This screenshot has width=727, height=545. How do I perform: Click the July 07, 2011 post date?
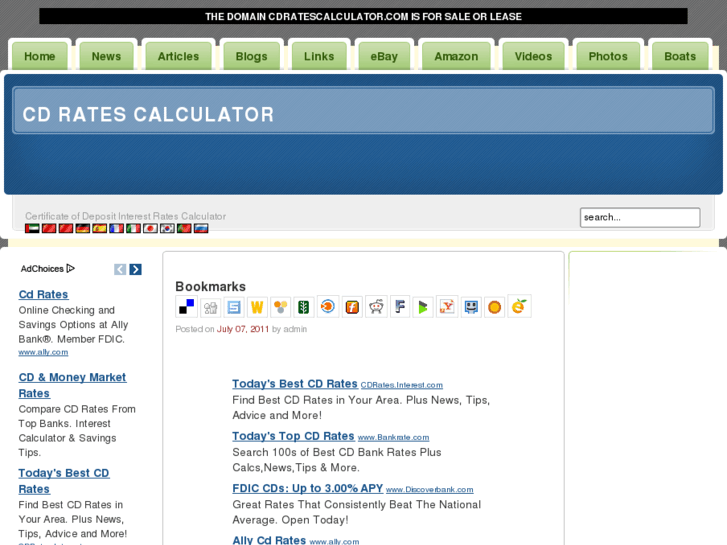coord(242,329)
